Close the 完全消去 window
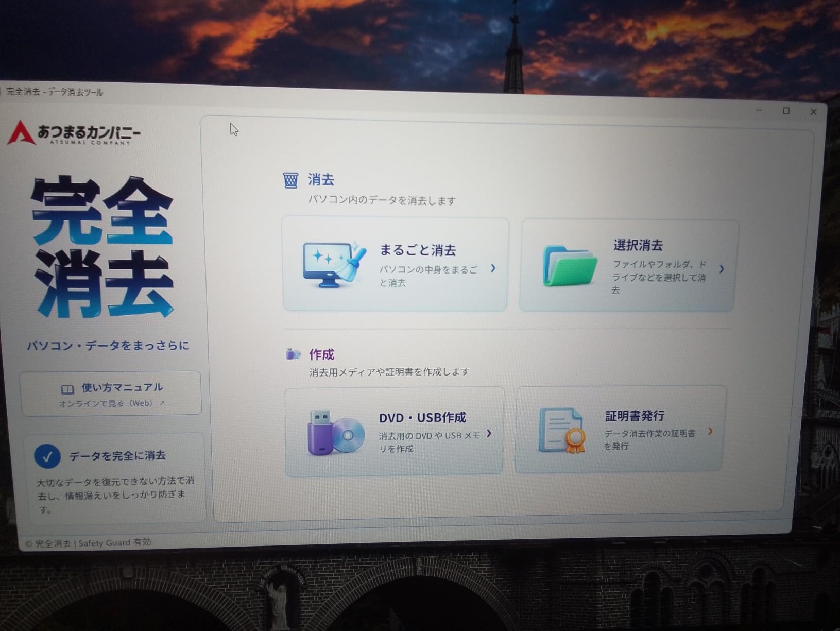Screen dimensions: 840x631 pos(814,112)
